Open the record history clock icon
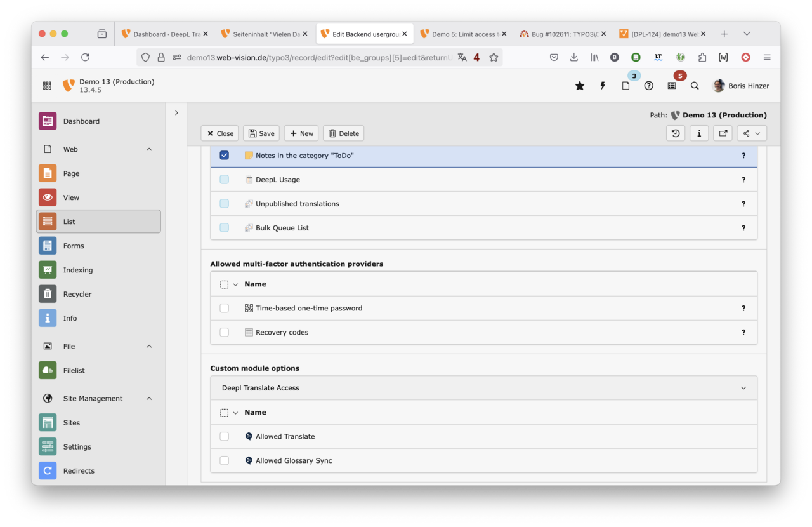This screenshot has width=812, height=527. [x=675, y=133]
